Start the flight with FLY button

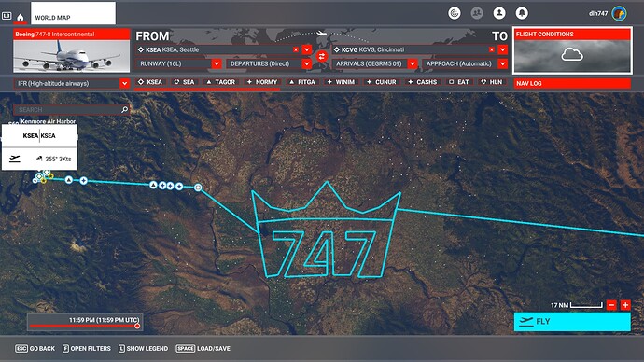(572, 322)
